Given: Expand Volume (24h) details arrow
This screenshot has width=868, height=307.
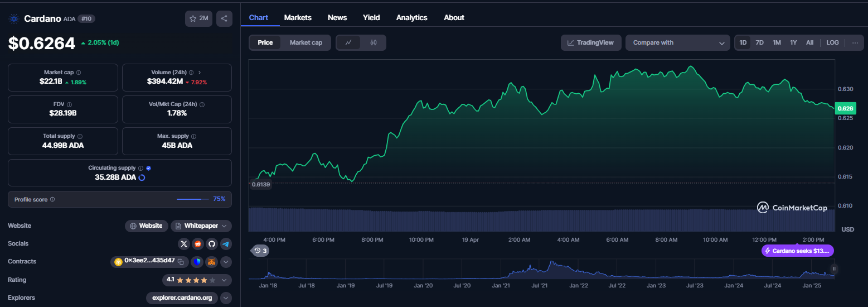Looking at the screenshot, I should pyautogui.click(x=200, y=73).
